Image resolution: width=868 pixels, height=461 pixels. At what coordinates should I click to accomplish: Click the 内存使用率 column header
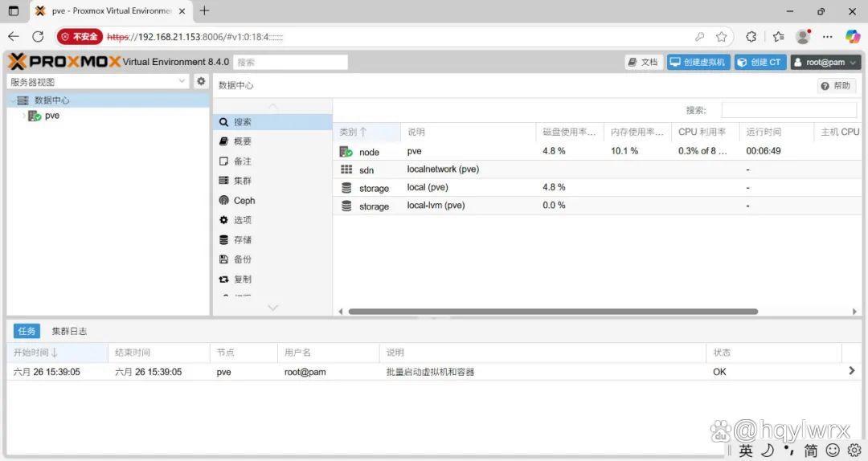[637, 132]
